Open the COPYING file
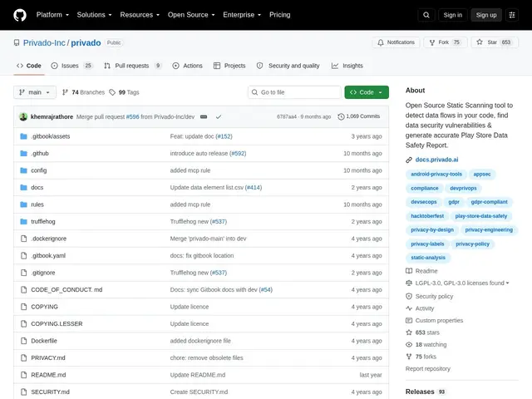This screenshot has height=399, width=532. pos(44,307)
